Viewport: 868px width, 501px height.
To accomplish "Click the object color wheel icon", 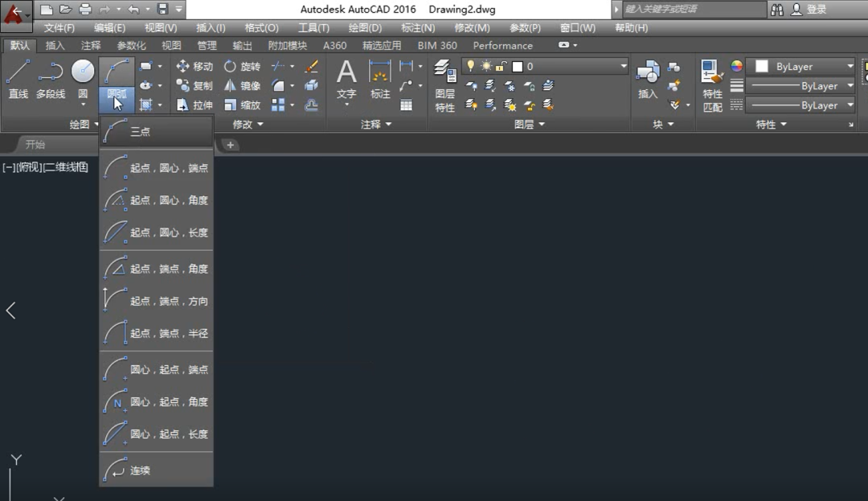I will (x=736, y=67).
